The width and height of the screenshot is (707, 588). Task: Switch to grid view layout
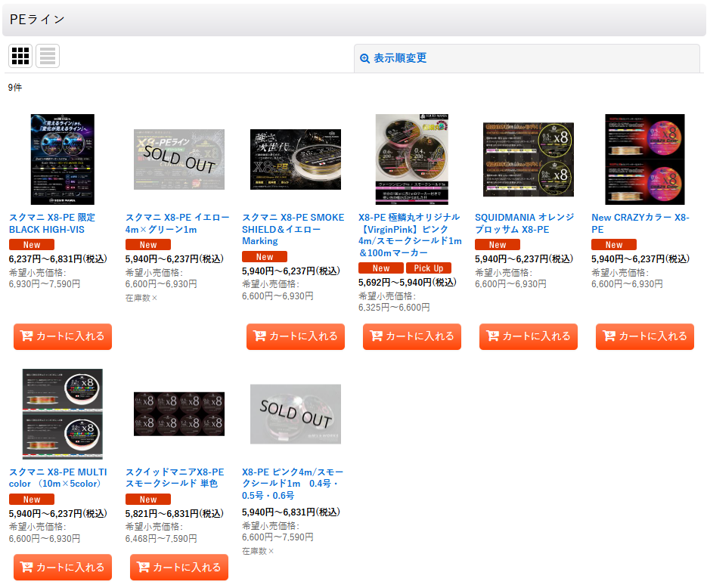20,56
